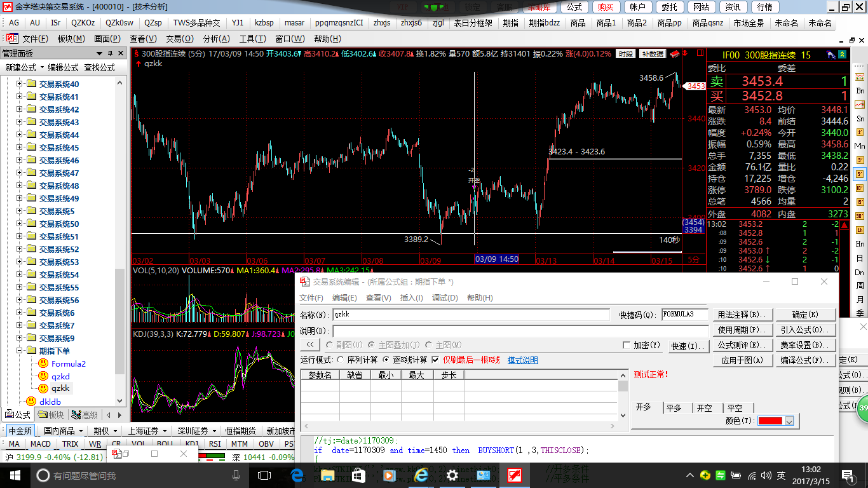Viewport: 868px width, 488px height.
Task: Open the Formula2 tree item
Action: [69, 364]
